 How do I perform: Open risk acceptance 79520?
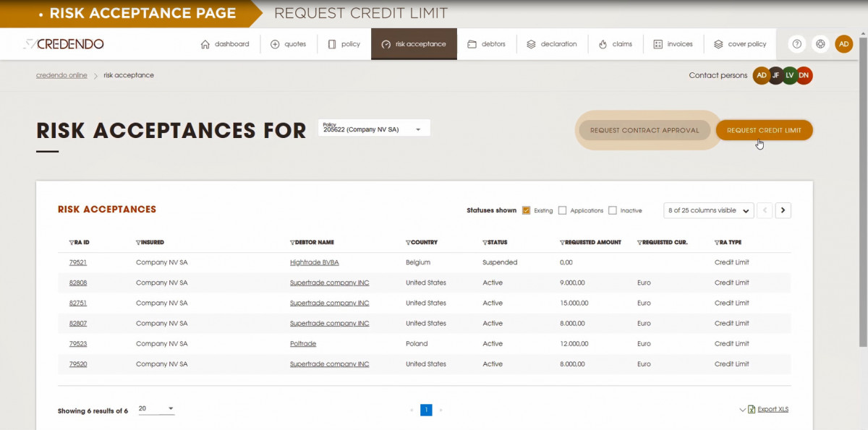[x=78, y=364]
